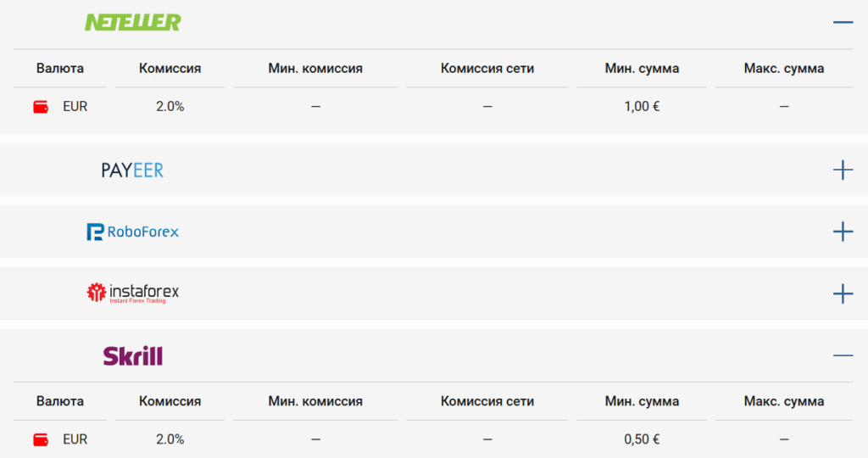Viewport: 868px width, 458px height.
Task: Select the Комиссия column header under Neteller
Action: [x=170, y=68]
